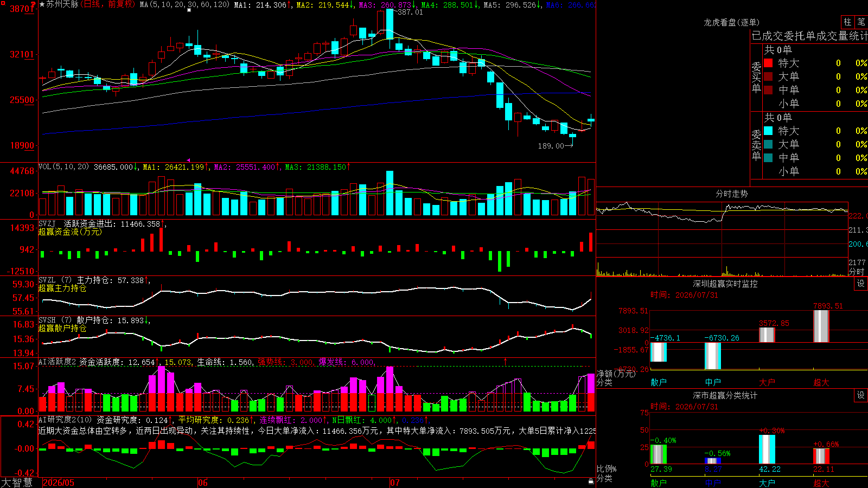
Task: Click the 超大 bar labeled 7893.51 in 实时监控
Action: [x=821, y=326]
